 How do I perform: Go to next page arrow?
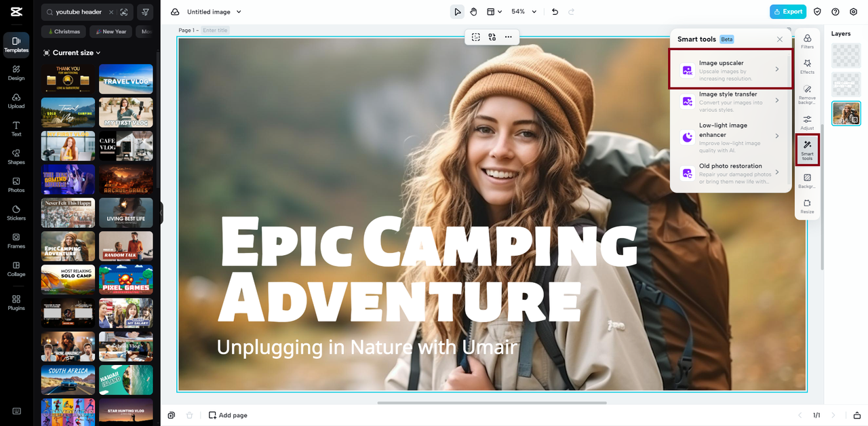pyautogui.click(x=833, y=415)
